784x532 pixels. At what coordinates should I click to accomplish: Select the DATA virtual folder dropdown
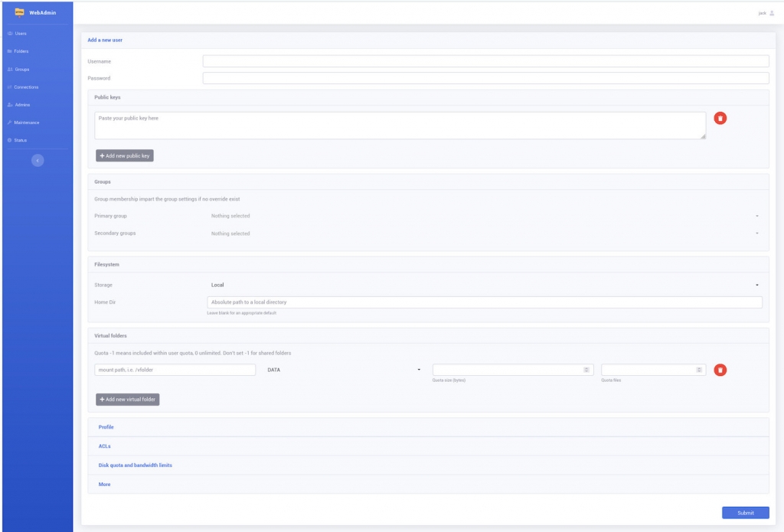pyautogui.click(x=344, y=370)
